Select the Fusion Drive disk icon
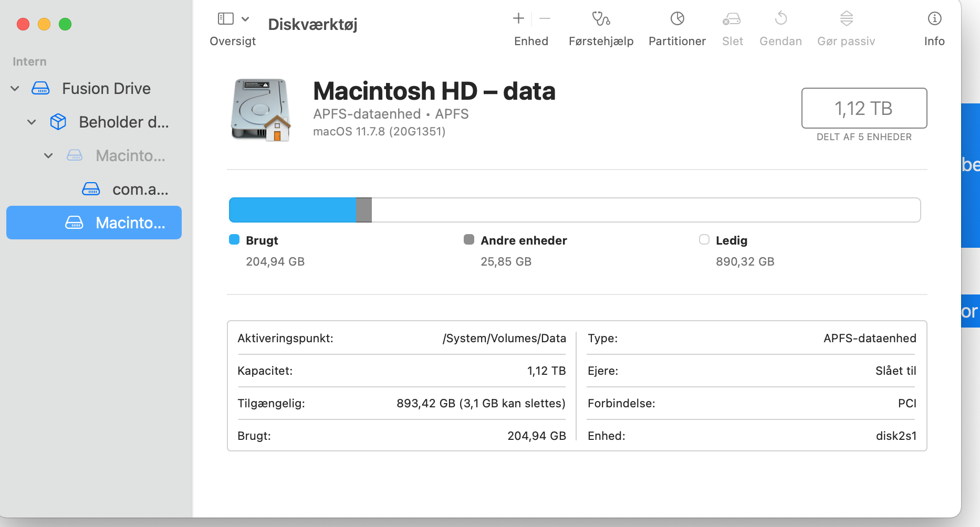This screenshot has width=980, height=527. point(40,88)
